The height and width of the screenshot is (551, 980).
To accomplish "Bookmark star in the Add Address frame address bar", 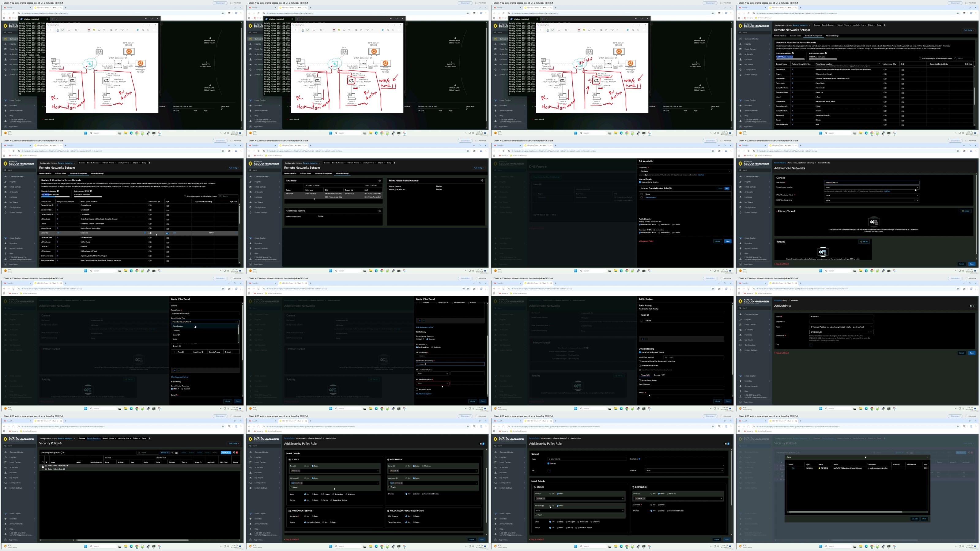I will [x=958, y=289].
